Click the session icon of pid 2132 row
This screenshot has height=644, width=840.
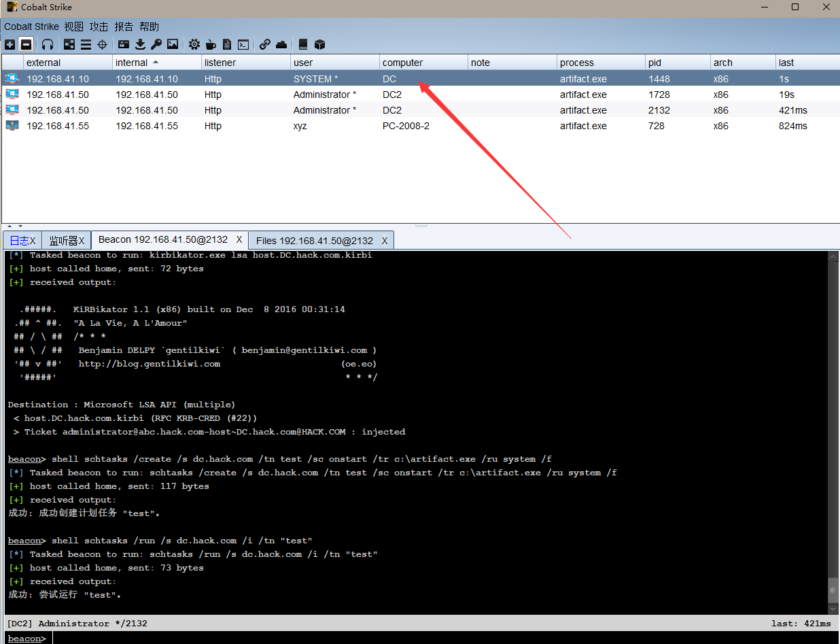tap(12, 110)
